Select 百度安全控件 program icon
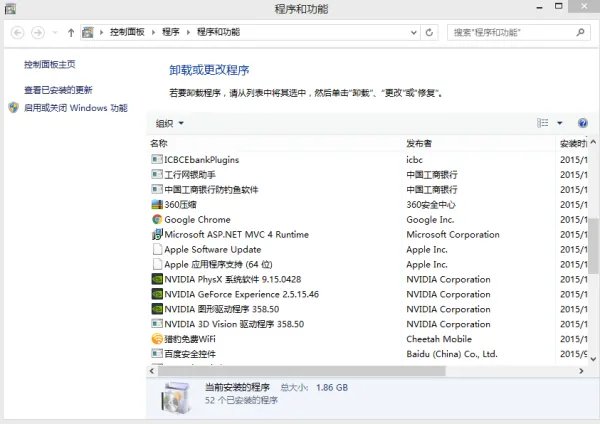The image size is (600, 424). 157,354
